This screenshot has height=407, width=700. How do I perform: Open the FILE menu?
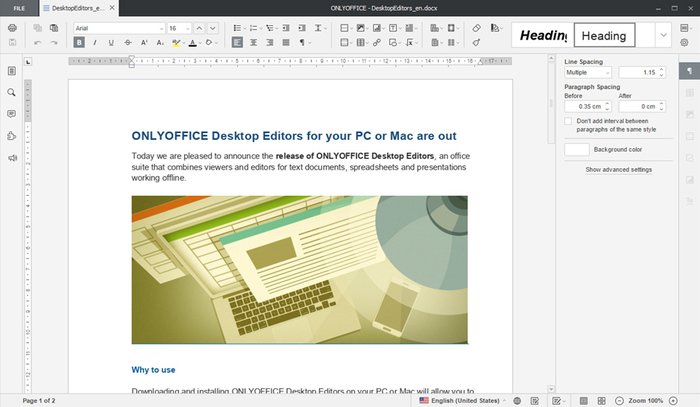point(19,7)
